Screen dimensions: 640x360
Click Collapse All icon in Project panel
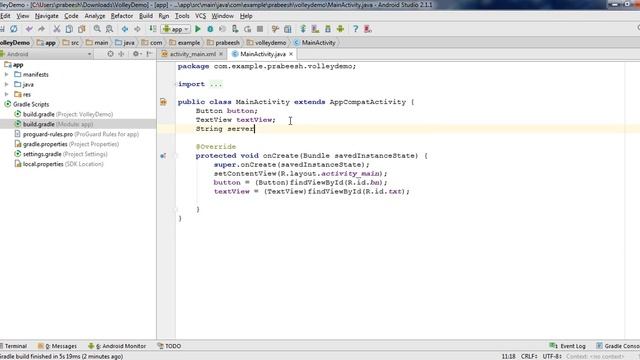121,54
